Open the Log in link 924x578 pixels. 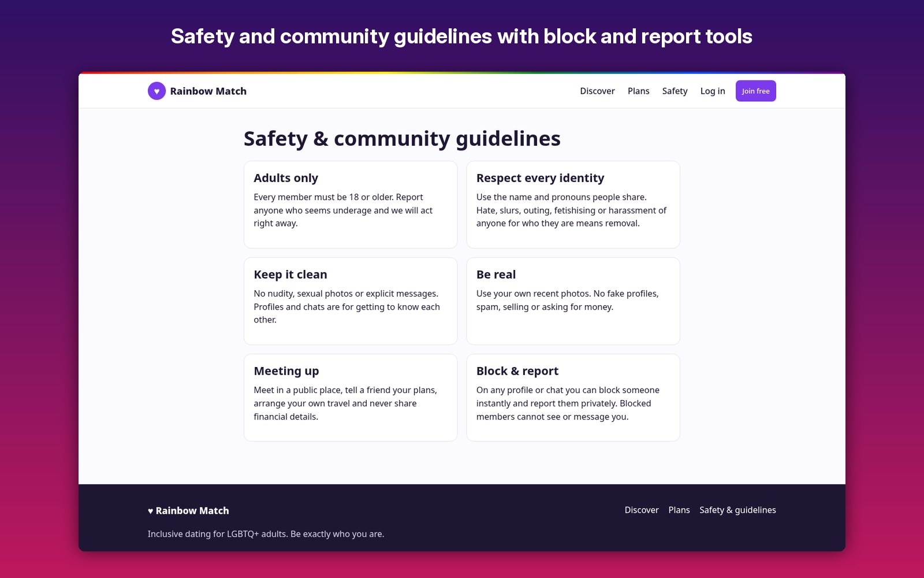tap(713, 91)
